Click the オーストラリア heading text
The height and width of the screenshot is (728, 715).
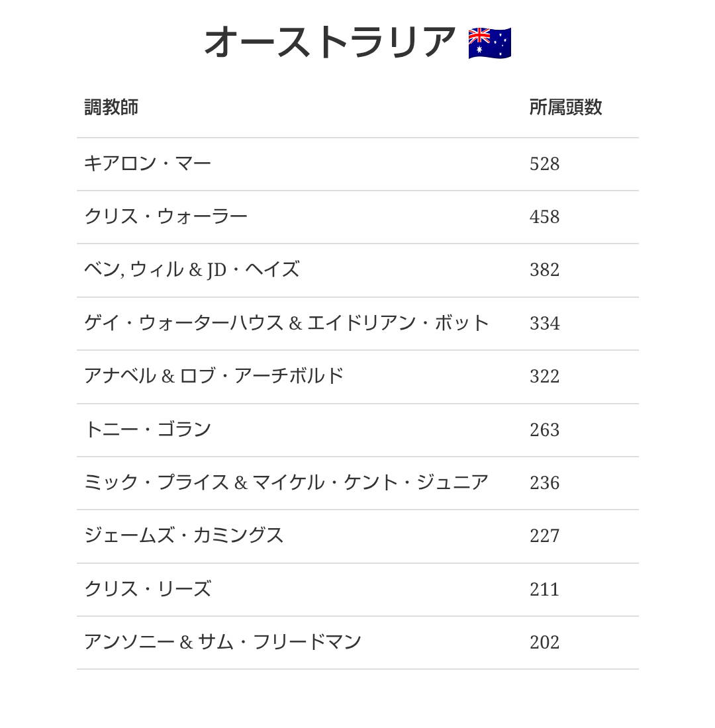(330, 43)
